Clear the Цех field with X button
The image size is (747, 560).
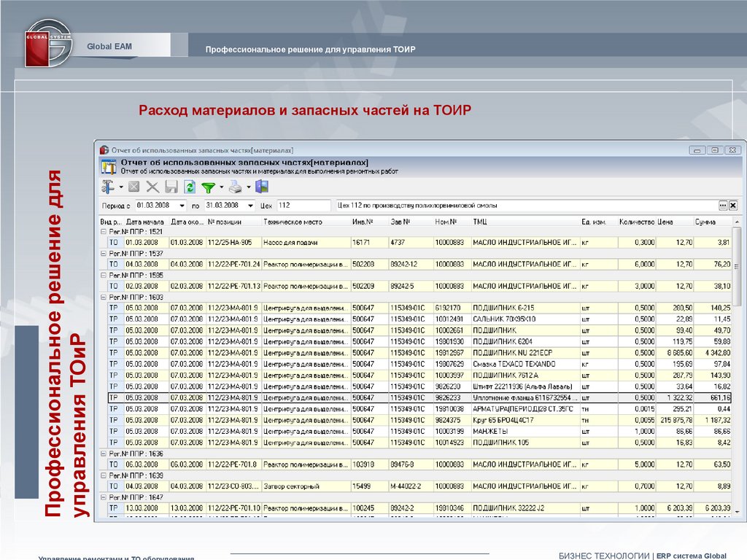733,206
